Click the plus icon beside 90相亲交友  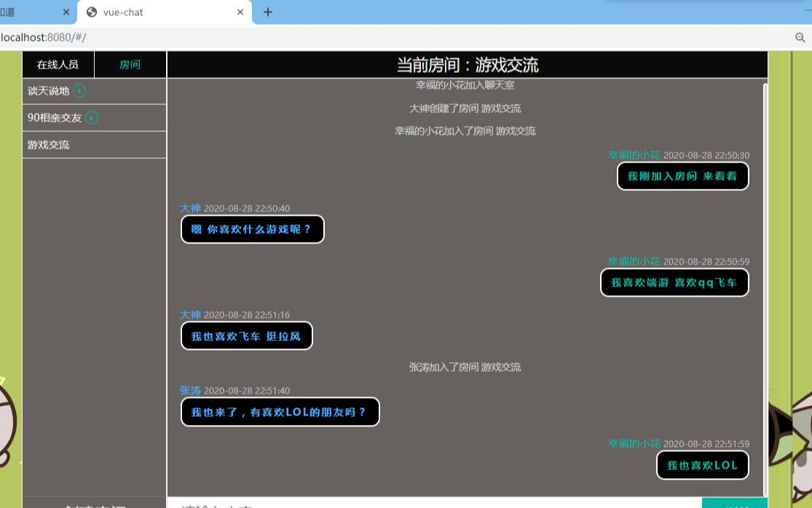[92, 117]
